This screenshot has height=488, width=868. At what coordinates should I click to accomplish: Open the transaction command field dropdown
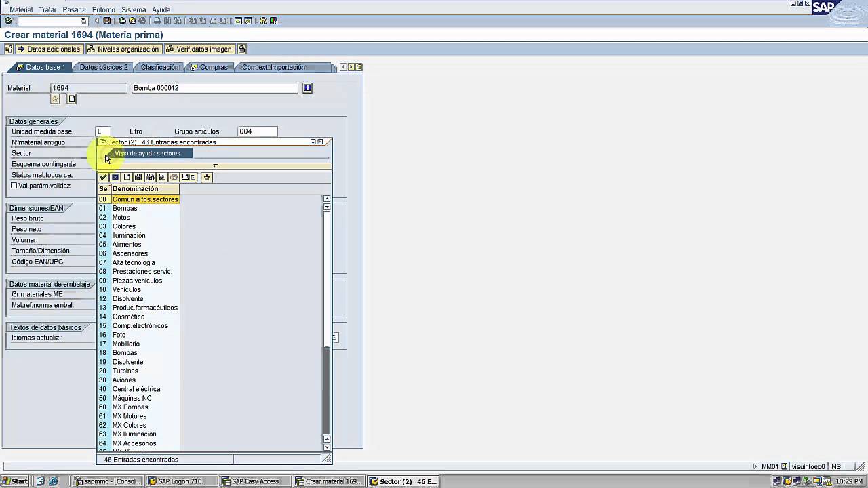[x=83, y=21]
